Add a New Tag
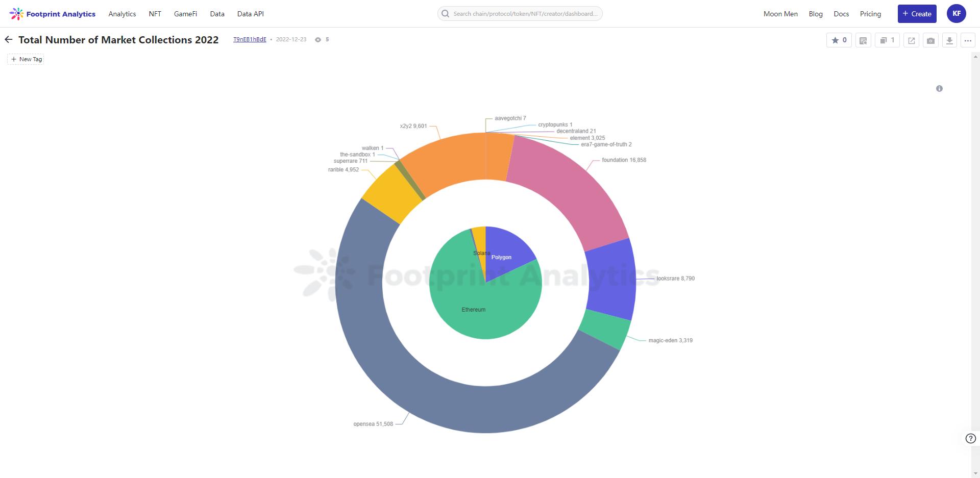Screen dimensions: 980x478 tap(26, 59)
